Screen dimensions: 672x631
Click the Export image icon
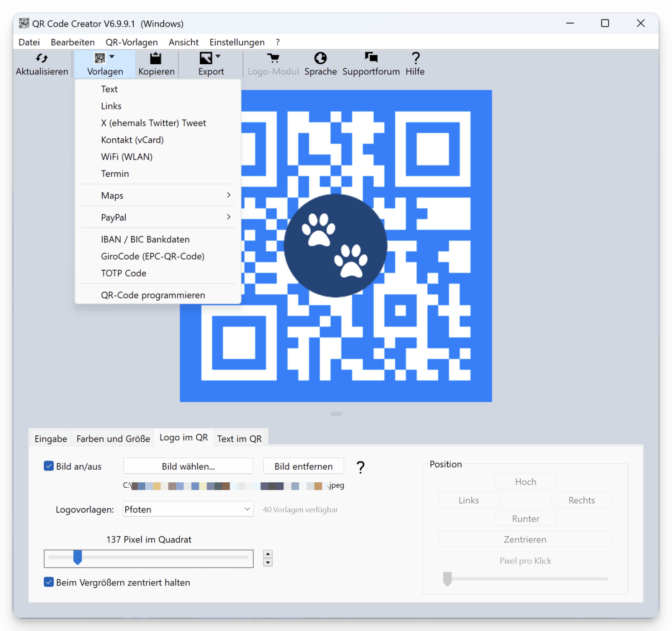[206, 58]
